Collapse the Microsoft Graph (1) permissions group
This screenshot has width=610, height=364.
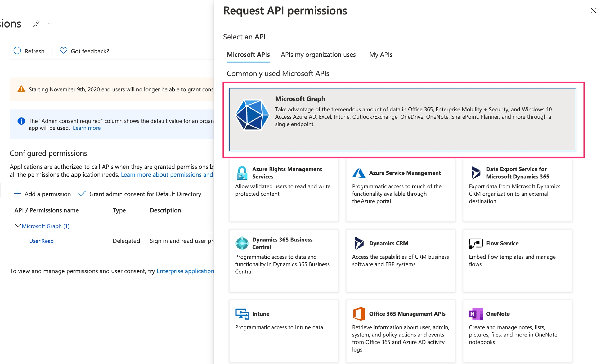18,226
